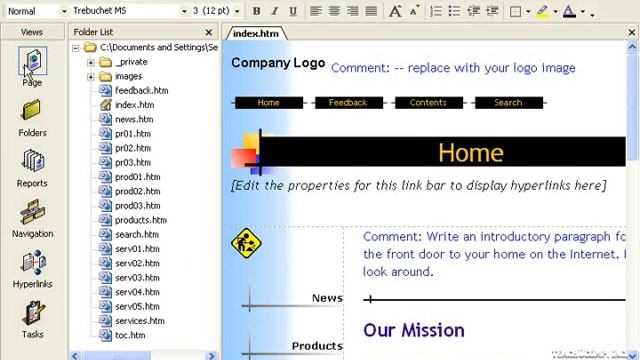Apply font color button
The image size is (640, 360).
tap(569, 11)
